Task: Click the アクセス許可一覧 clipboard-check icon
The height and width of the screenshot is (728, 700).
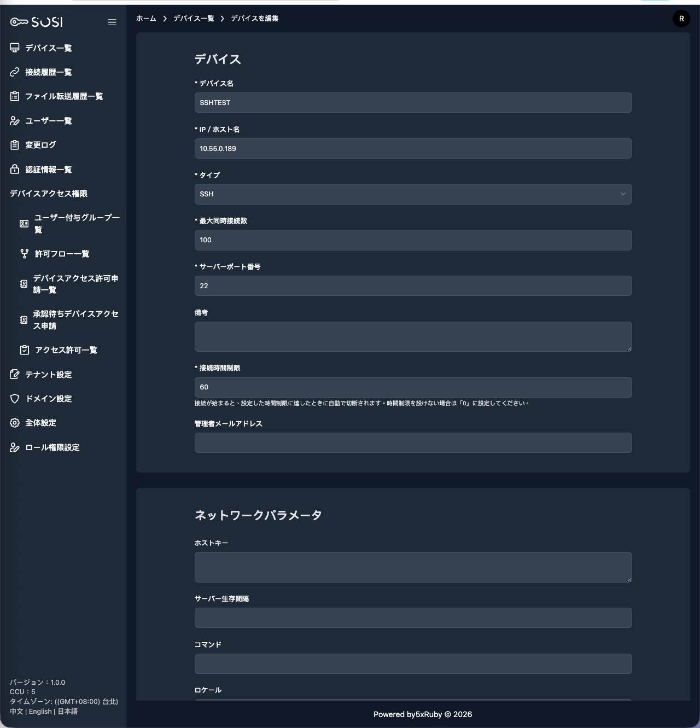Action: 25,350
